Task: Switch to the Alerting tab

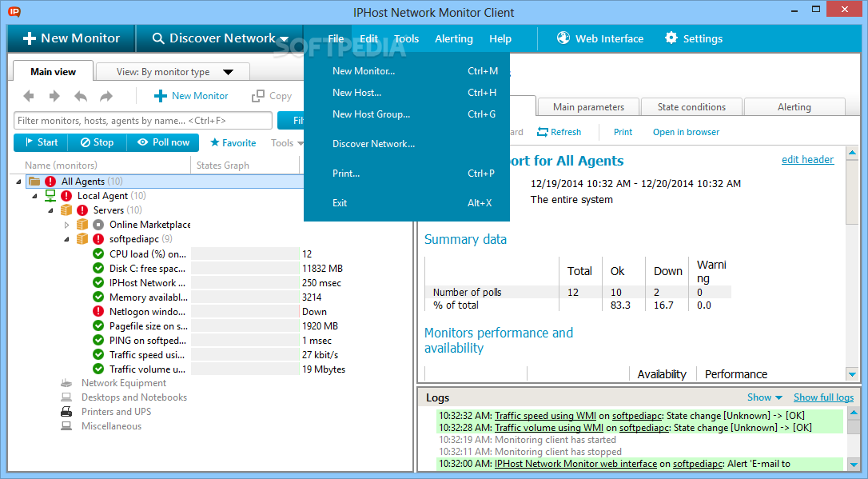Action: click(794, 107)
